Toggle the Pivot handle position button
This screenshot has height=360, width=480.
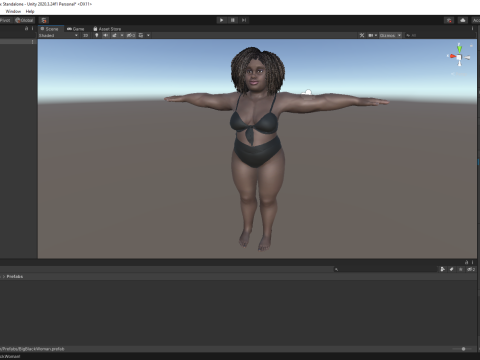coord(6,20)
